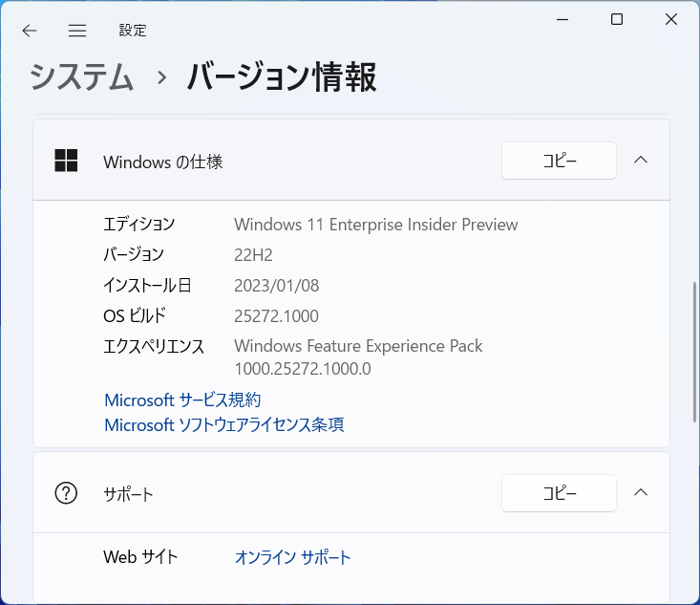Screen dimensions: 700x605
Task: Copy the サポート section details
Action: 559,493
